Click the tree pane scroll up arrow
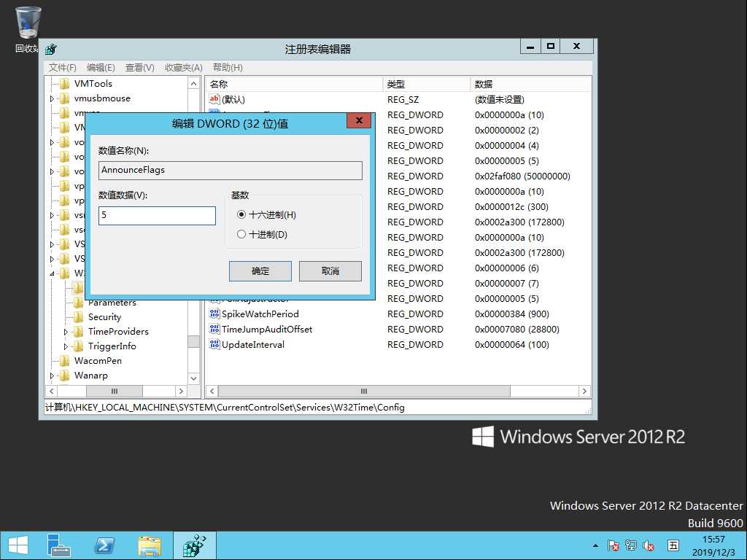 193,84
